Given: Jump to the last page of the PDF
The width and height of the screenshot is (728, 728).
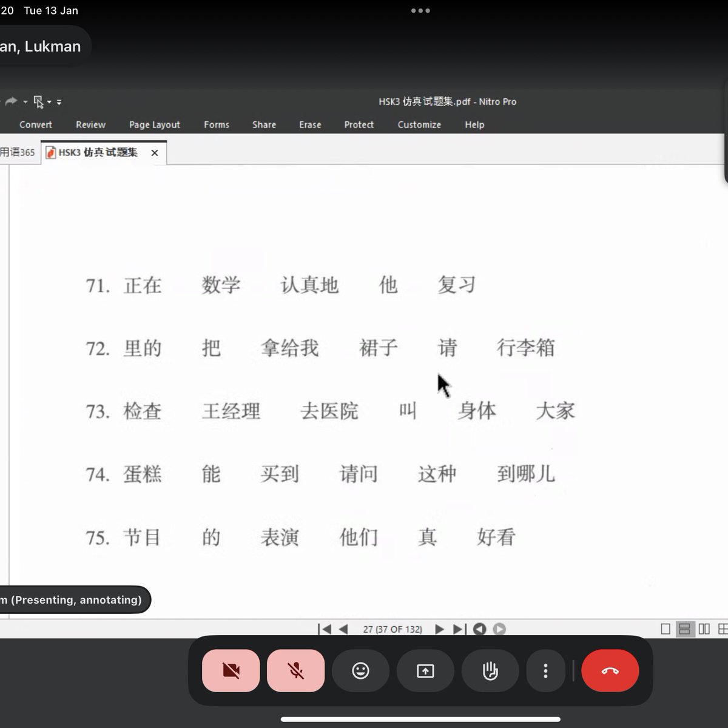Looking at the screenshot, I should coord(459,629).
